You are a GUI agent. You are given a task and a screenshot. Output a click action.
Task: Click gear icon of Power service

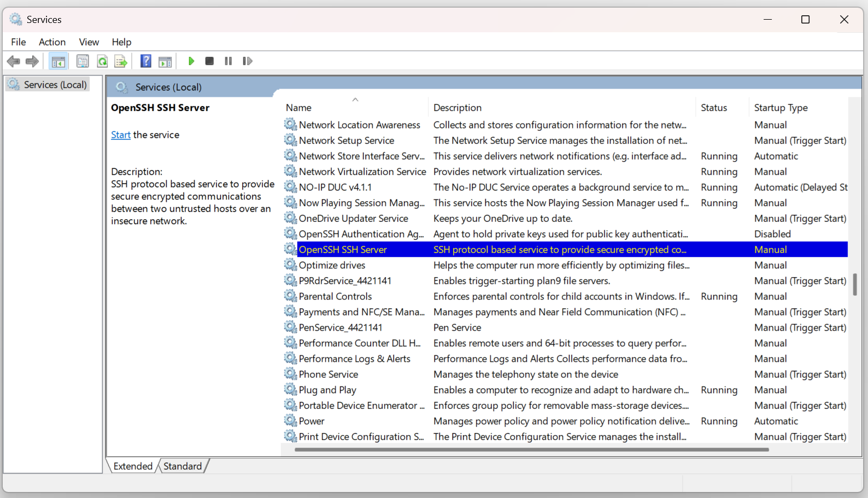pos(290,421)
